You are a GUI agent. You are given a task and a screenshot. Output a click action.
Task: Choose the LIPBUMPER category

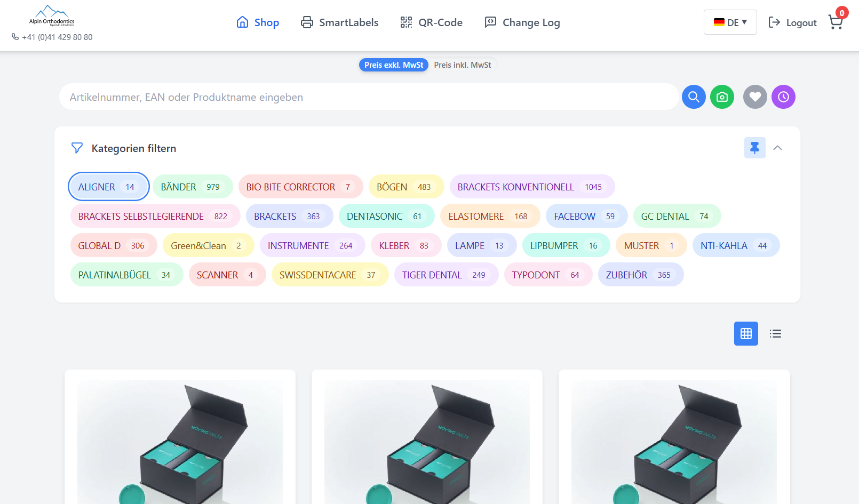coord(566,245)
